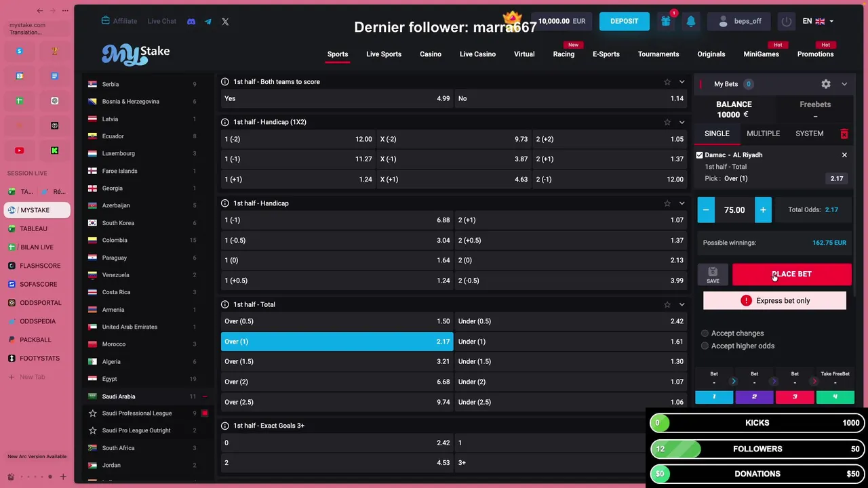Delete all bets with trash icon
The width and height of the screenshot is (868, 488).
[844, 134]
